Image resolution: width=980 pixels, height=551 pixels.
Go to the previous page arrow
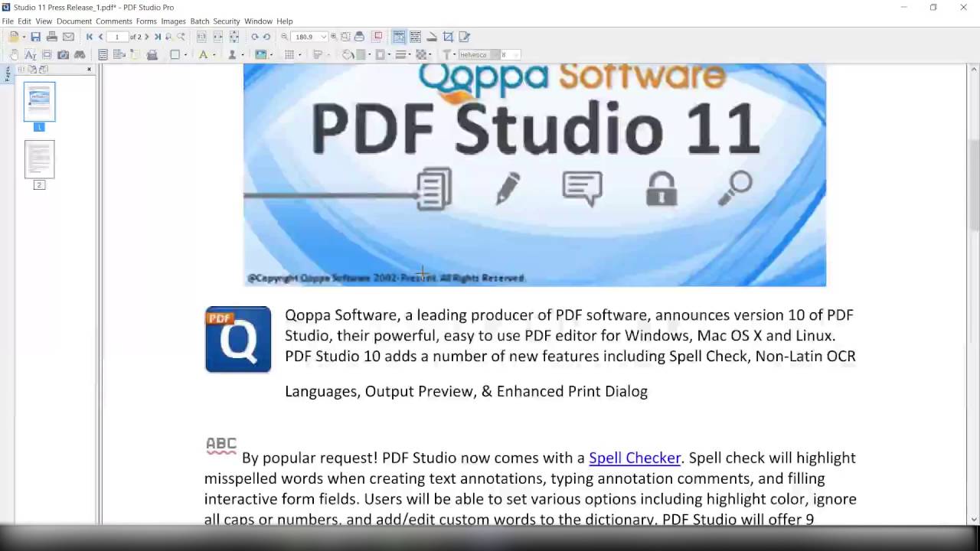[x=100, y=37]
